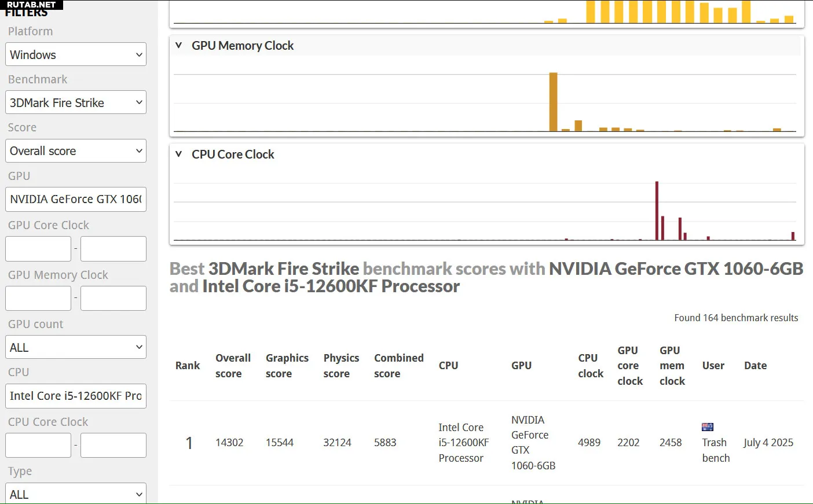Screen dimensions: 813x504
Task: Click the Found 164 benchmark results text
Action: [x=736, y=318]
